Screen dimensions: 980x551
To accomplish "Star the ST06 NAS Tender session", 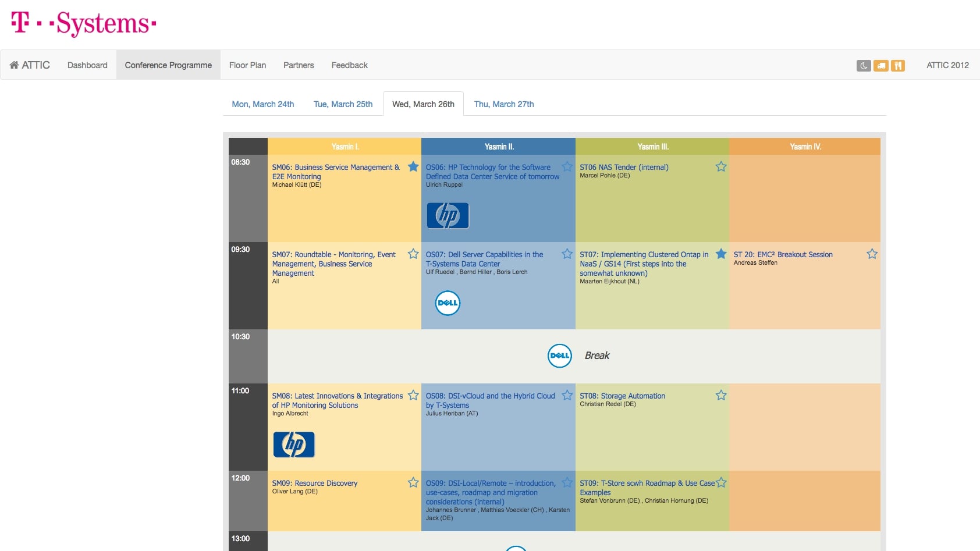I will click(x=721, y=166).
